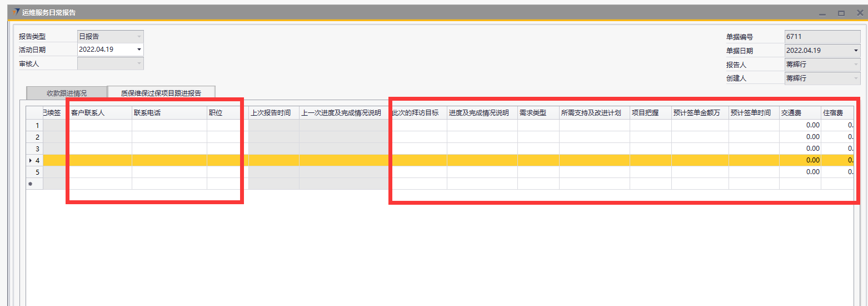Click the 需求类型 column header
Screen dimensions: 868x306
click(538, 113)
